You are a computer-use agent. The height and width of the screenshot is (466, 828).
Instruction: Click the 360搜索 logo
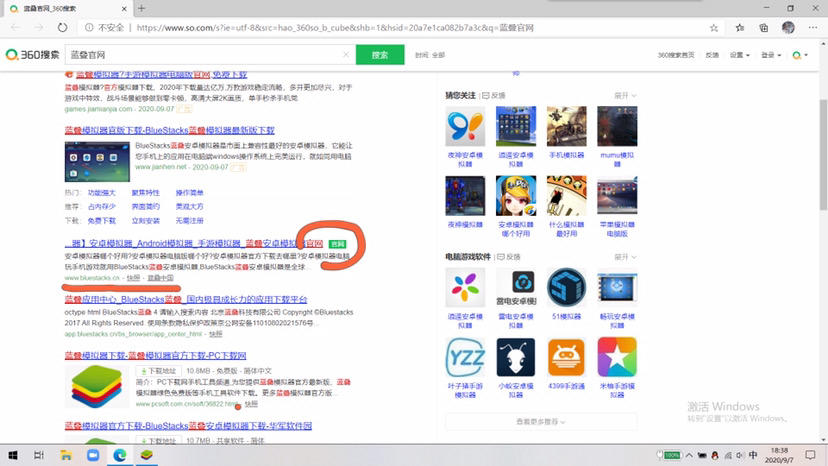31,54
